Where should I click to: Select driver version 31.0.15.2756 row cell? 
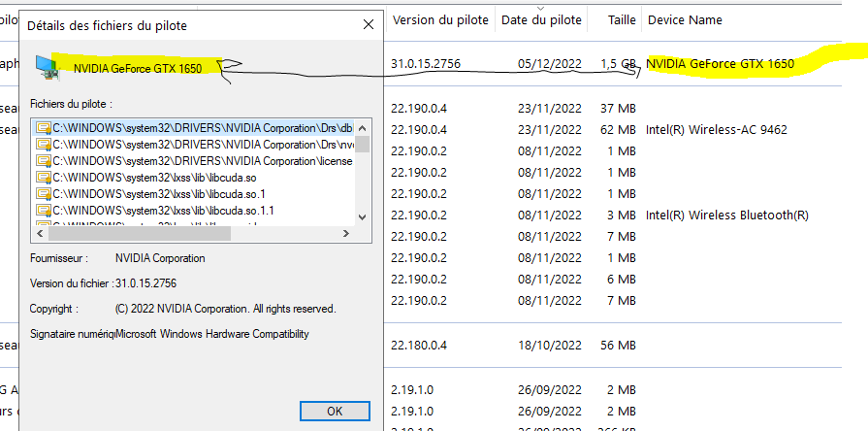pyautogui.click(x=426, y=64)
